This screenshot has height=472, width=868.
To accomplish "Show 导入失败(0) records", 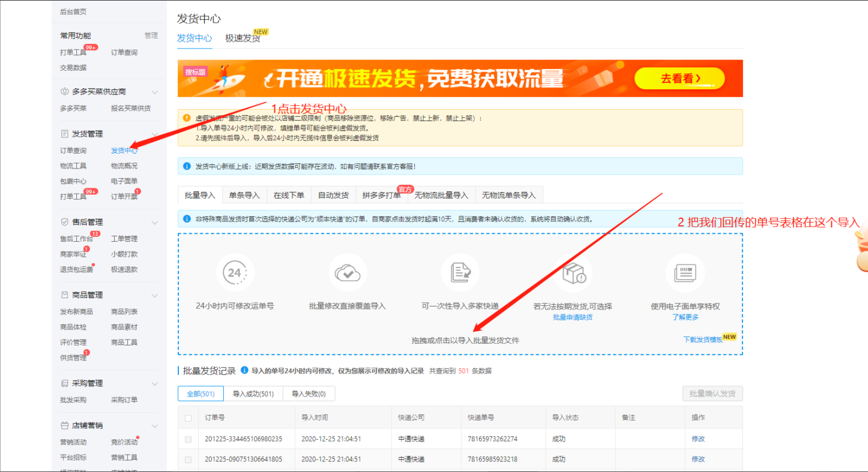I will [309, 394].
